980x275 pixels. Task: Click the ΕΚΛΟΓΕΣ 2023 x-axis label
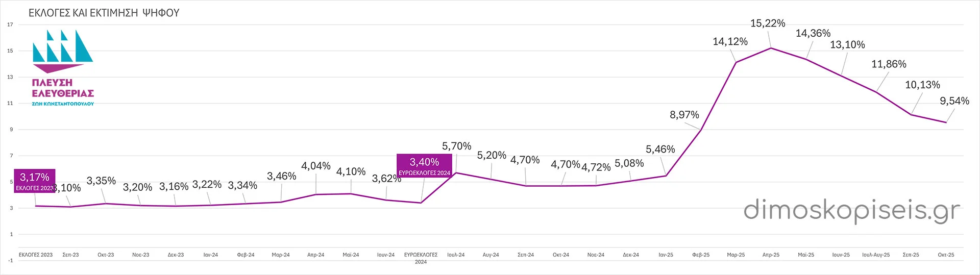click(36, 255)
